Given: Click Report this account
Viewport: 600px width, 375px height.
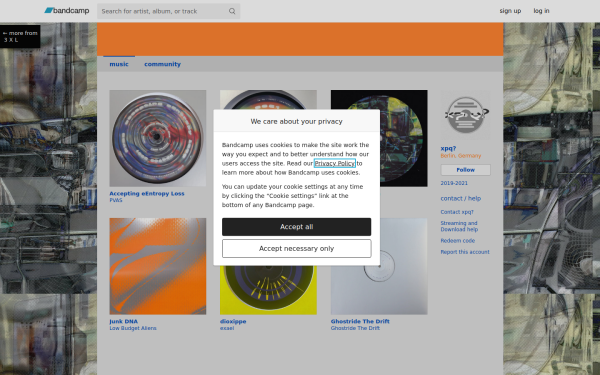Looking at the screenshot, I should click(x=465, y=252).
